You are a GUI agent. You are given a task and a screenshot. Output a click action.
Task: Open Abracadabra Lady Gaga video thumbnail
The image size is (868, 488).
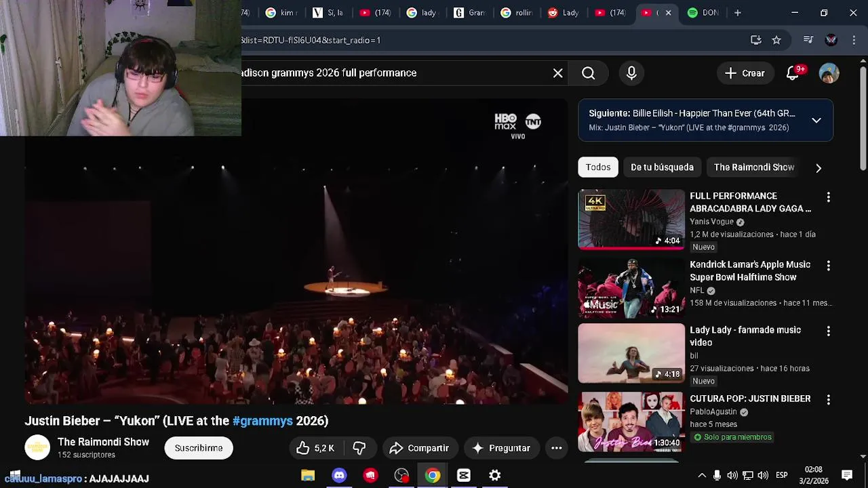(x=631, y=219)
